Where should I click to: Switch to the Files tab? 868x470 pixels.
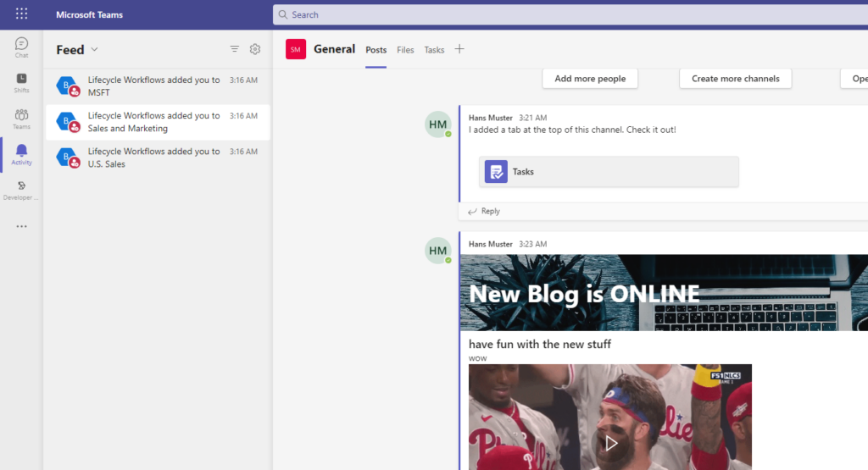pos(405,50)
